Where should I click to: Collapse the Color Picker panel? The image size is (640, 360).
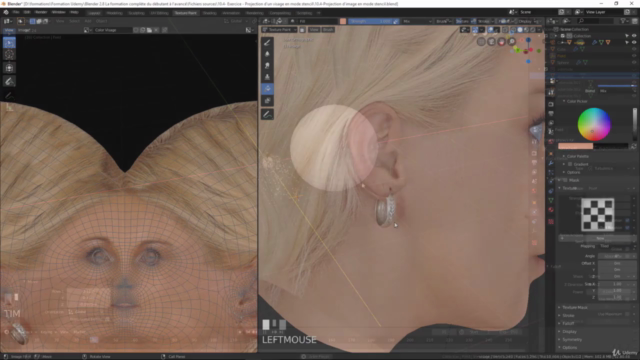pos(577,101)
